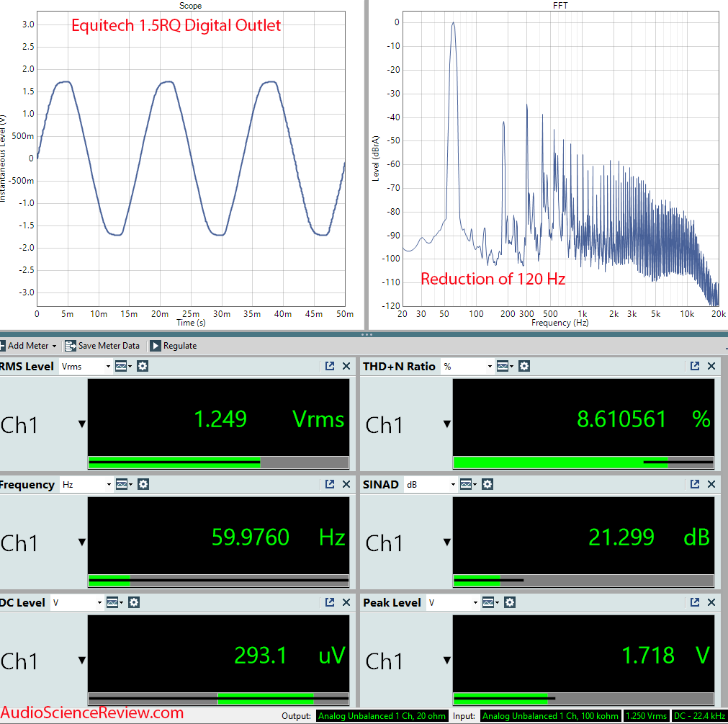Click the 1.250 Vrms status field
The width and height of the screenshot is (728, 724).
tap(647, 716)
